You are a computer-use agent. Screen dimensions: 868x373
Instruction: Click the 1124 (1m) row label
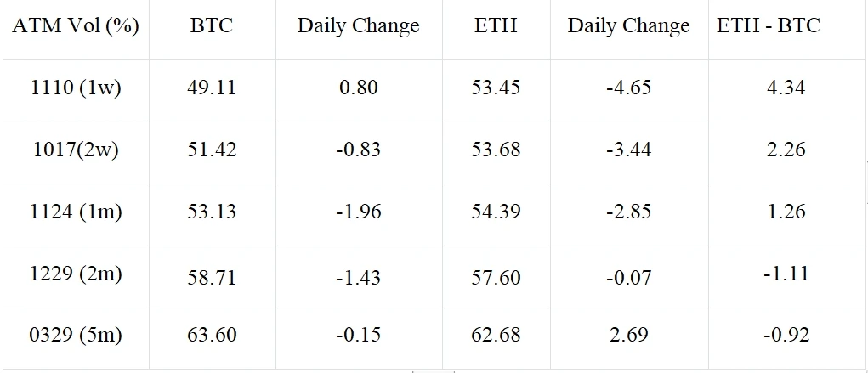[x=75, y=212]
